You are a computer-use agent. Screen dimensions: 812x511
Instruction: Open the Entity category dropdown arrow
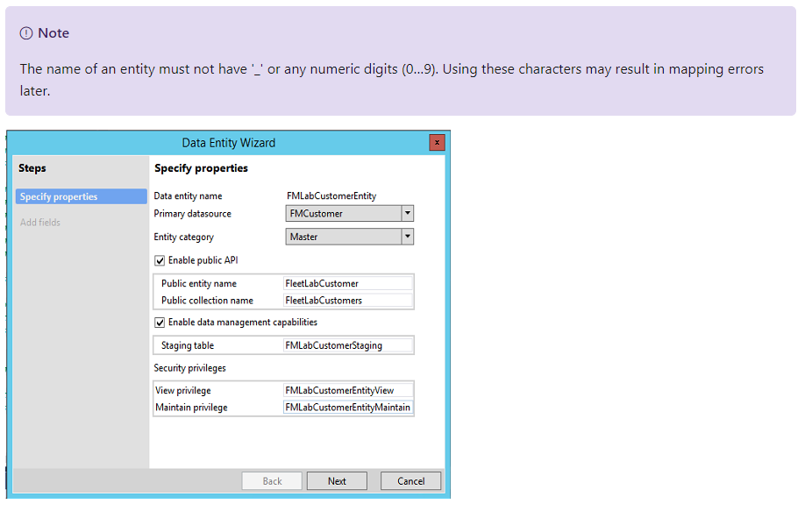408,237
